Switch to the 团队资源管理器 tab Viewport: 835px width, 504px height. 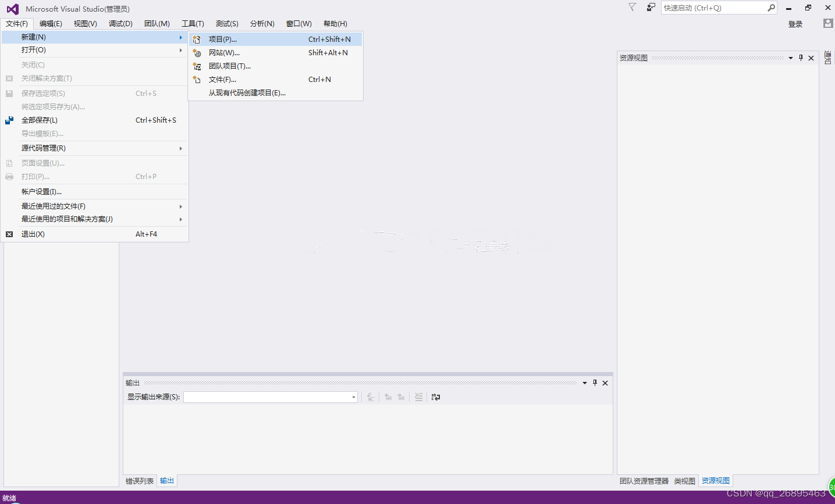(x=644, y=481)
